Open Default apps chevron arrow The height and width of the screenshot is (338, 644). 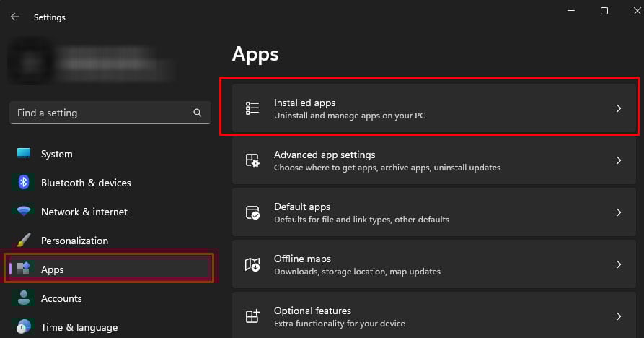[x=618, y=212]
